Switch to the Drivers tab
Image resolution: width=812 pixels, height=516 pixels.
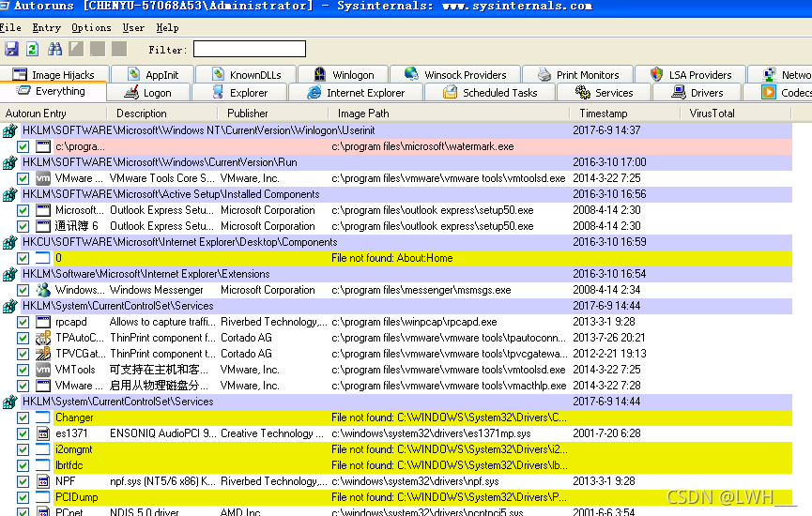[x=697, y=93]
